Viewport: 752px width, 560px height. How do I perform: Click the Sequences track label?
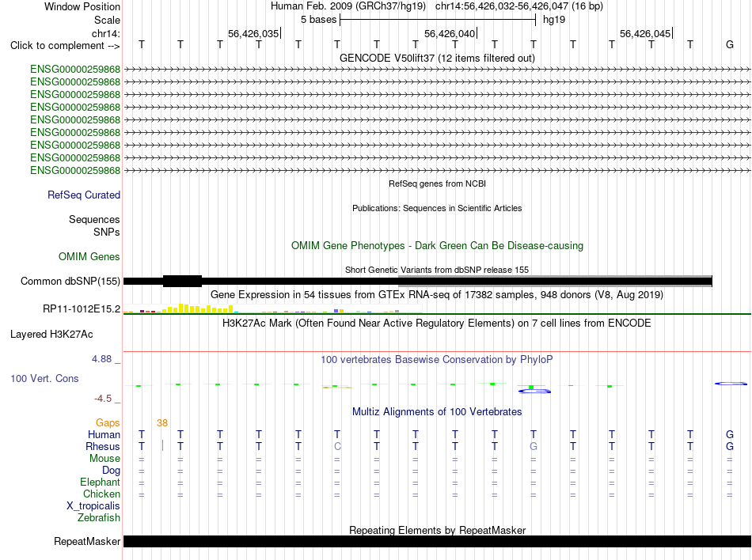point(94,219)
